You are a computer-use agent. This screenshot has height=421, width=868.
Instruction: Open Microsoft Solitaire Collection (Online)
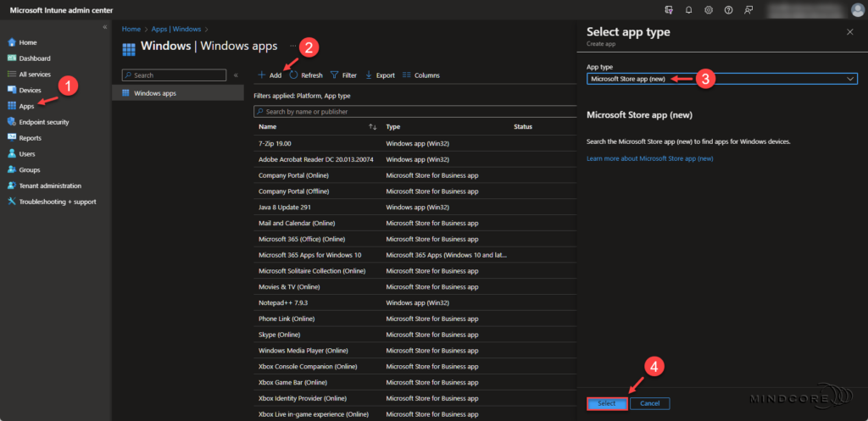(x=312, y=271)
